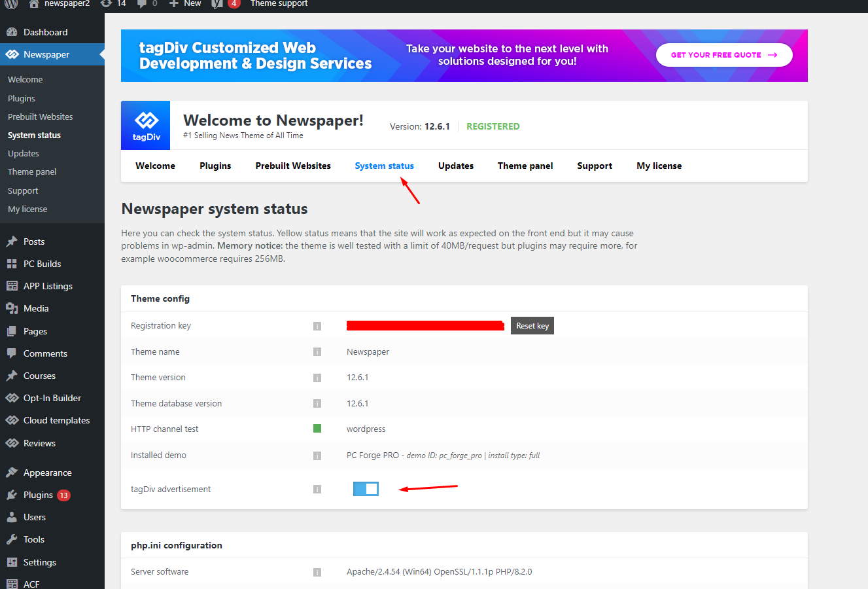868x589 pixels.
Task: Click the Opt-In Builder icon
Action: tap(12, 398)
